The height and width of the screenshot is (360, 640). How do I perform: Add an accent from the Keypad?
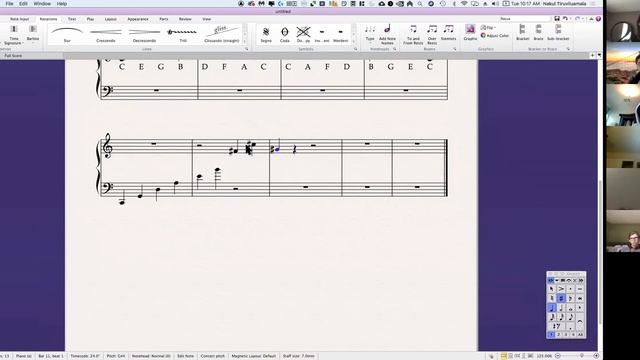pos(561,289)
